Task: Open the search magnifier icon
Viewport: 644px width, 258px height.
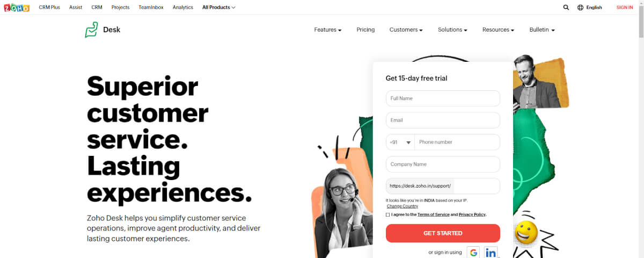Action: pyautogui.click(x=566, y=8)
